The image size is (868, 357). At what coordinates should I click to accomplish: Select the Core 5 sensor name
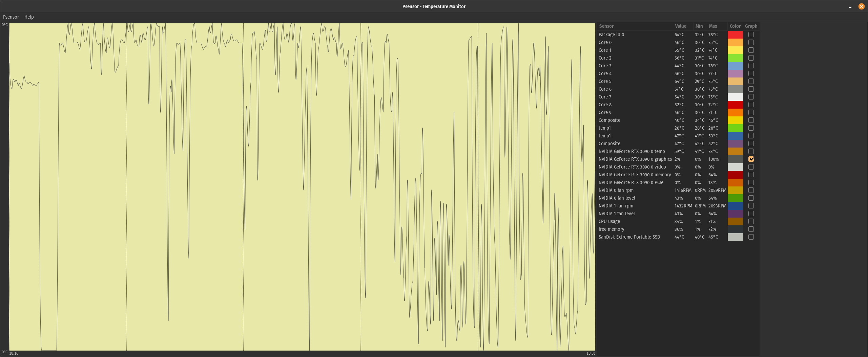coord(605,81)
